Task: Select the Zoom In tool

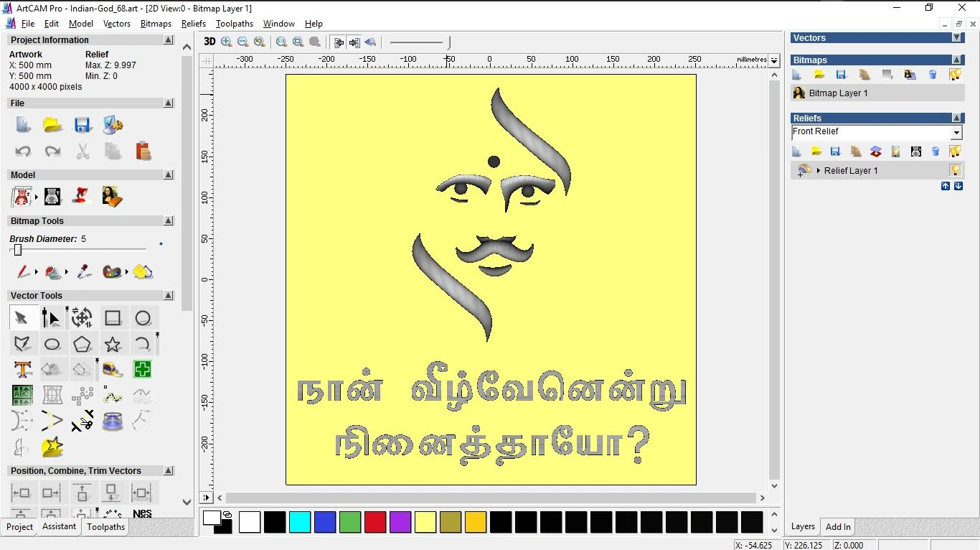Action: (226, 42)
